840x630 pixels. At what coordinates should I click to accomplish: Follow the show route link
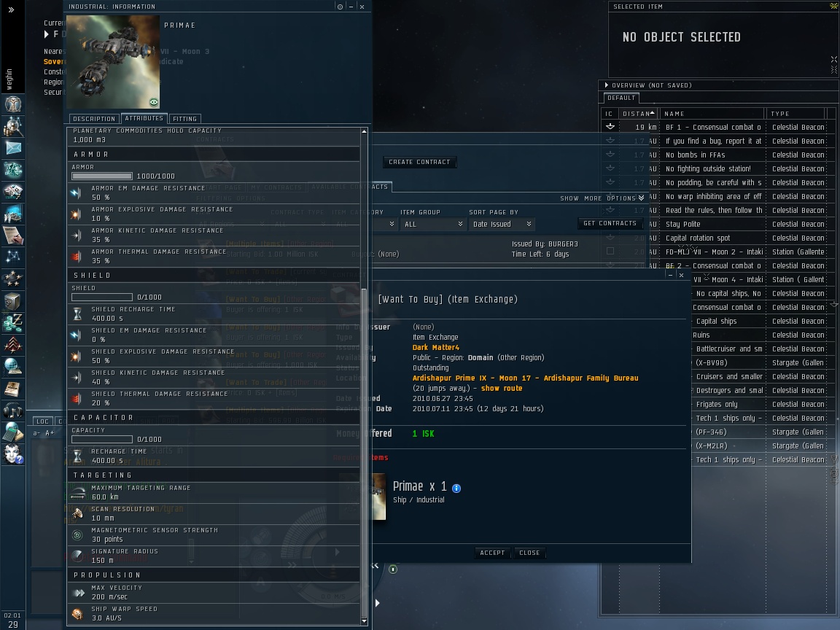tap(502, 389)
